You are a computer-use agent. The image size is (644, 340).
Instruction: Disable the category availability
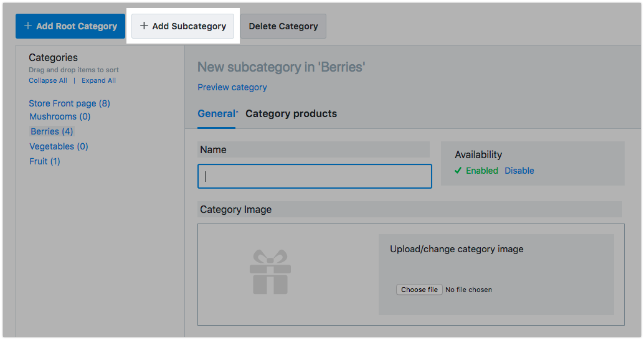click(x=519, y=171)
